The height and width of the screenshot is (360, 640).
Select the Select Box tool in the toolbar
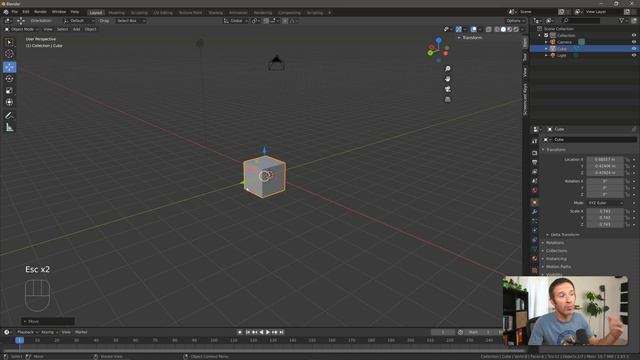[9, 42]
